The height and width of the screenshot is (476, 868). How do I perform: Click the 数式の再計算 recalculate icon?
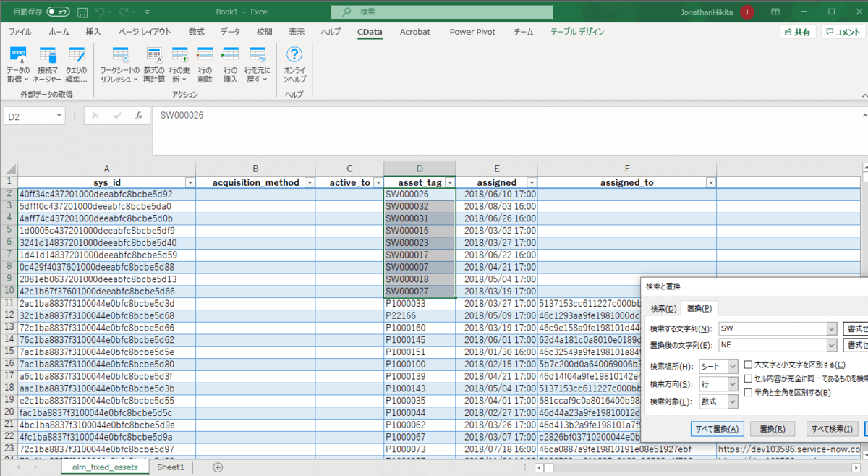pyautogui.click(x=154, y=64)
